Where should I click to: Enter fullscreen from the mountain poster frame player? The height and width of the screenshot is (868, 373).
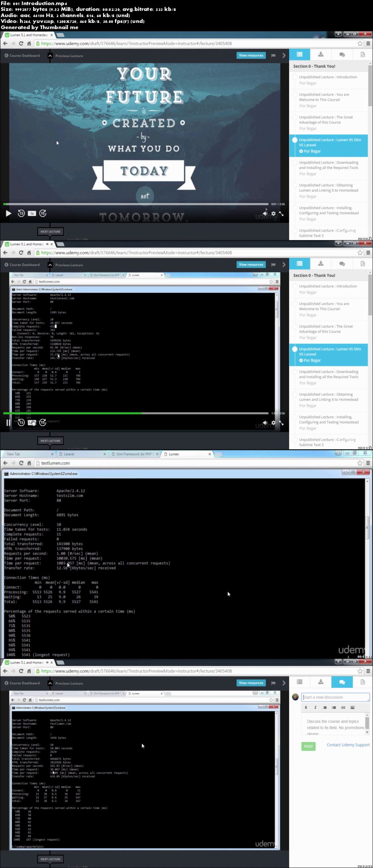click(x=281, y=214)
